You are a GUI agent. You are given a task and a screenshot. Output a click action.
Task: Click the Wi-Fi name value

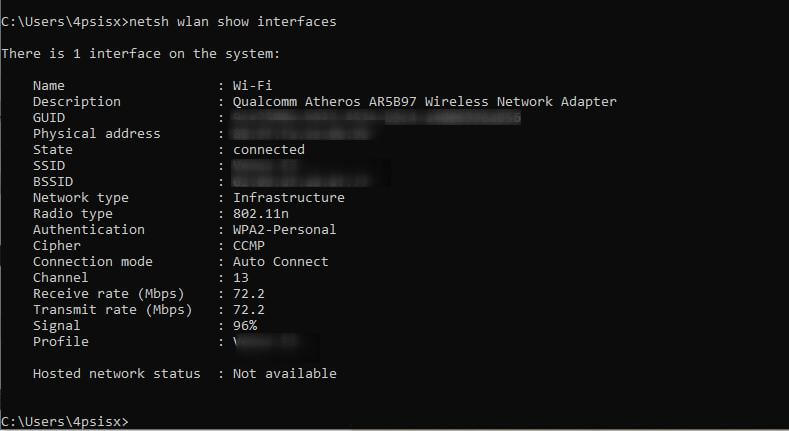252,85
